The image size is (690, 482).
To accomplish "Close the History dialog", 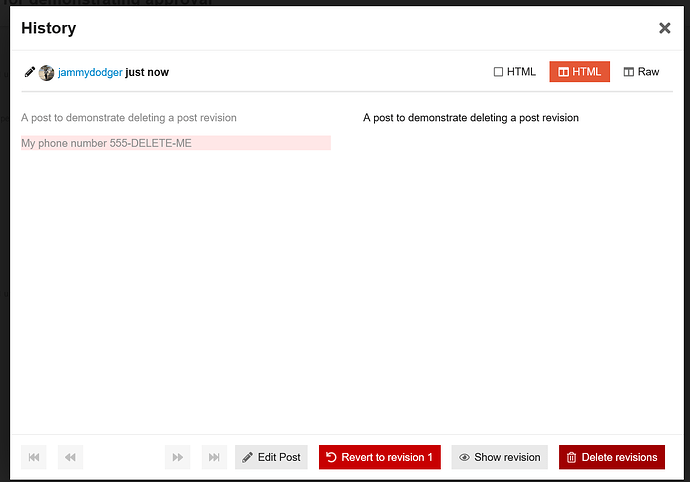I will pyautogui.click(x=664, y=28).
